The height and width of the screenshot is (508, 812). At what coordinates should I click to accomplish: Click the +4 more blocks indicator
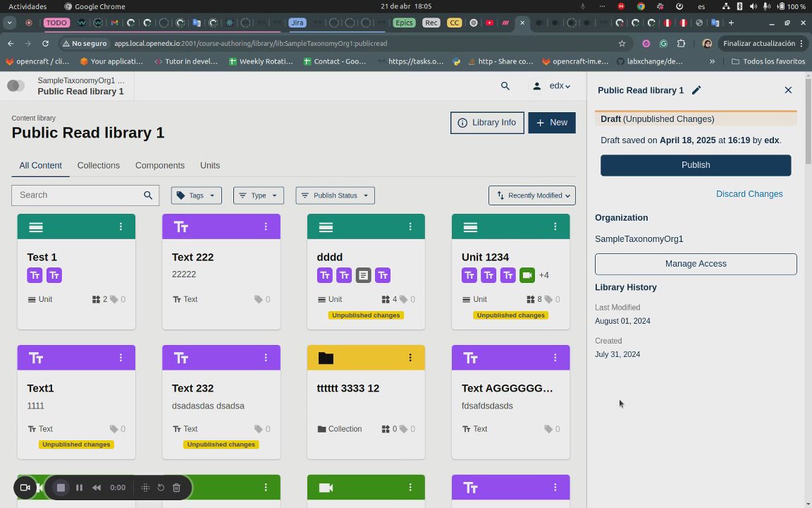pyautogui.click(x=543, y=275)
